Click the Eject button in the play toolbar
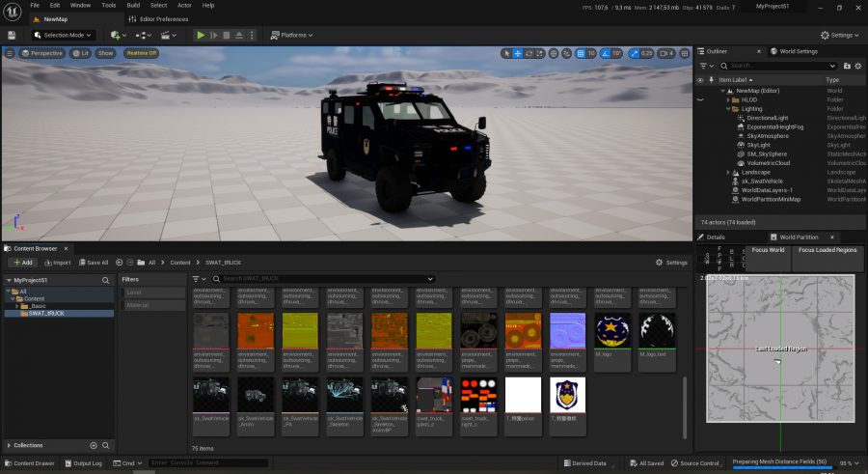 point(239,35)
